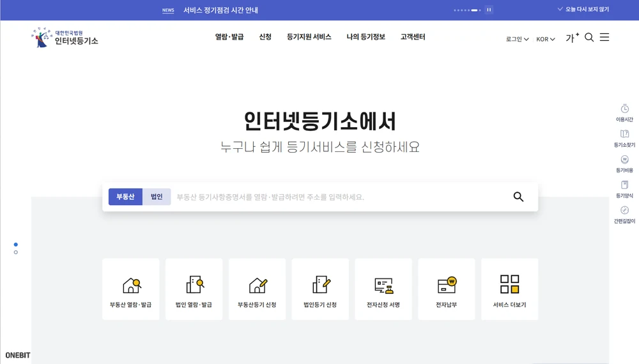Select the 부동산 search toggle

pos(125,197)
